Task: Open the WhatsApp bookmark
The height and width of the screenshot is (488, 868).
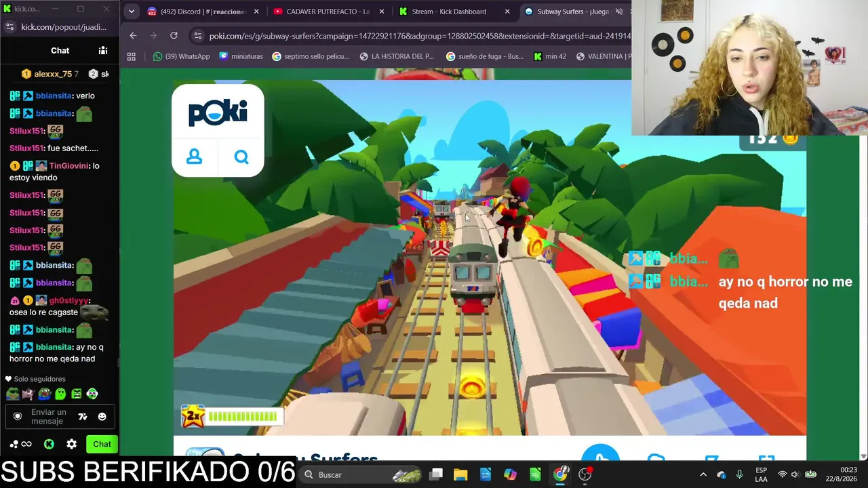Action: (182, 56)
